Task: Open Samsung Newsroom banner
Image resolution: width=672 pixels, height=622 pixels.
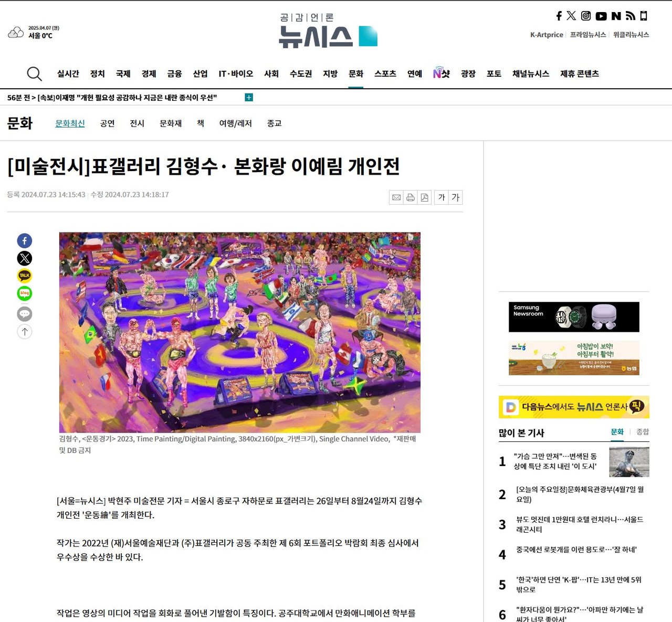Action: [574, 317]
